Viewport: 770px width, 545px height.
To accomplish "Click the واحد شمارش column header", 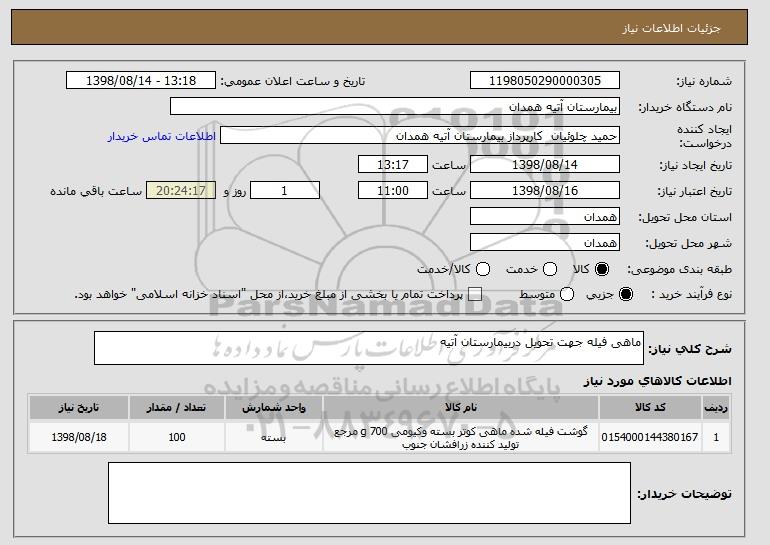I will point(274,408).
